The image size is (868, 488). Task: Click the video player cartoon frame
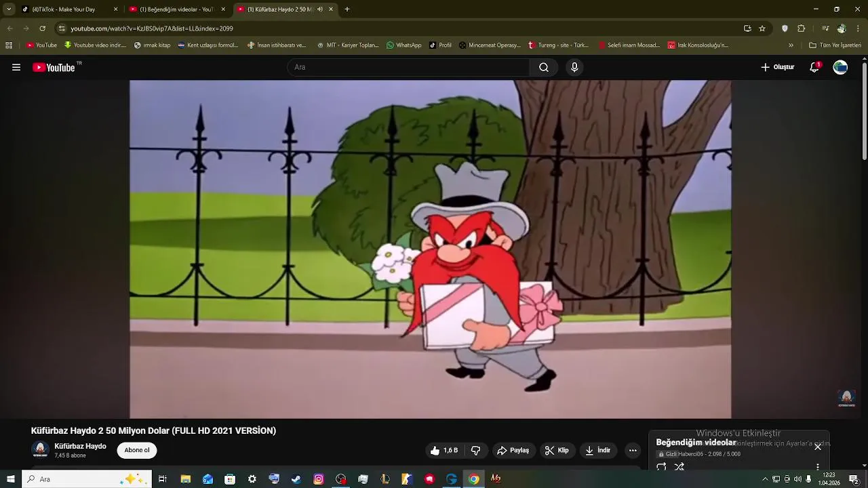[x=431, y=249]
